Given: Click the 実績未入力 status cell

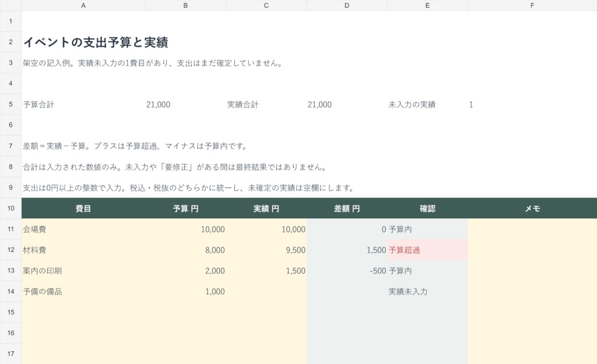Looking at the screenshot, I should pos(427,291).
